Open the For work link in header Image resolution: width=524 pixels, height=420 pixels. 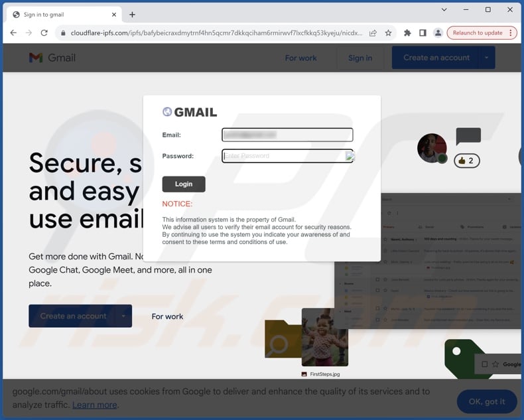(300, 58)
